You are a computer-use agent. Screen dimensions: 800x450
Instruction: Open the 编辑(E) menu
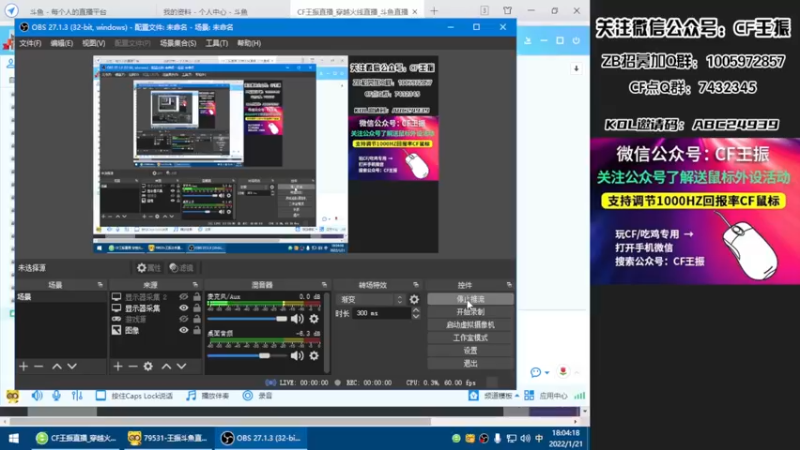[61, 43]
